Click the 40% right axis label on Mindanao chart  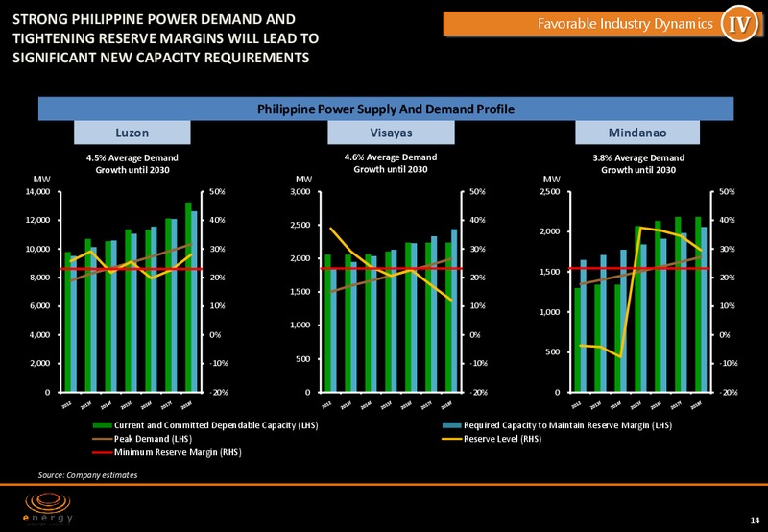(728, 221)
